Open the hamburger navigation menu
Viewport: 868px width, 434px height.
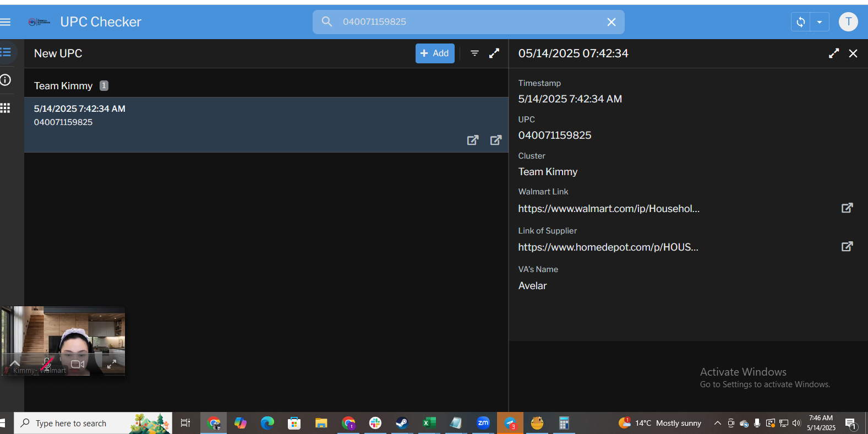(6, 22)
